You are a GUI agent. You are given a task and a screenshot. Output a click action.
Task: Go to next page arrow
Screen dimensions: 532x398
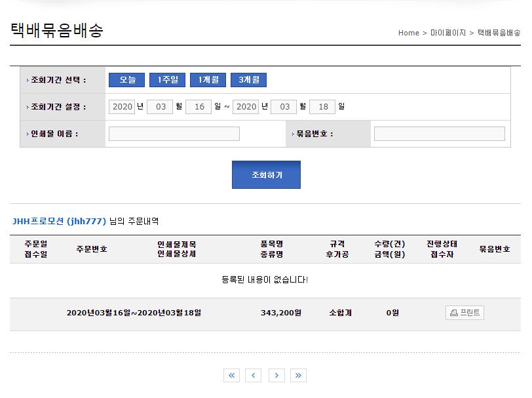point(276,375)
